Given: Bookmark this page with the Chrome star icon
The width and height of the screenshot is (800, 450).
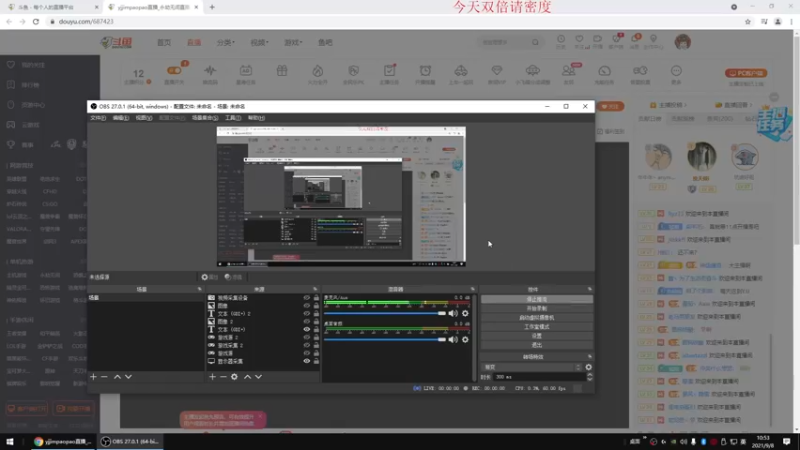Looking at the screenshot, I should 748,21.
